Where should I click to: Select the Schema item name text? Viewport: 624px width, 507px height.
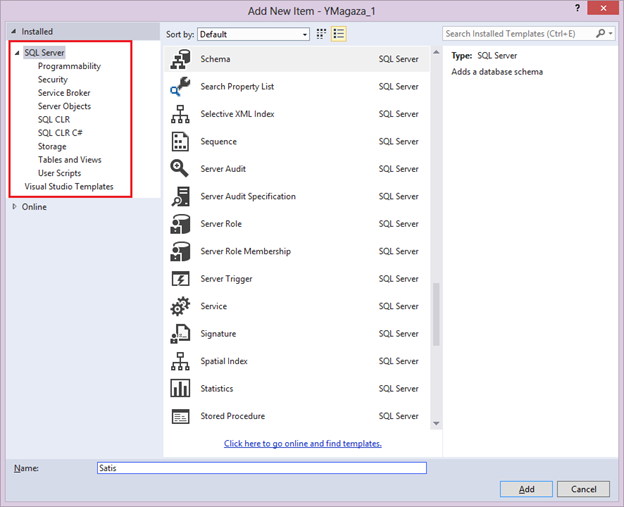coord(215,59)
